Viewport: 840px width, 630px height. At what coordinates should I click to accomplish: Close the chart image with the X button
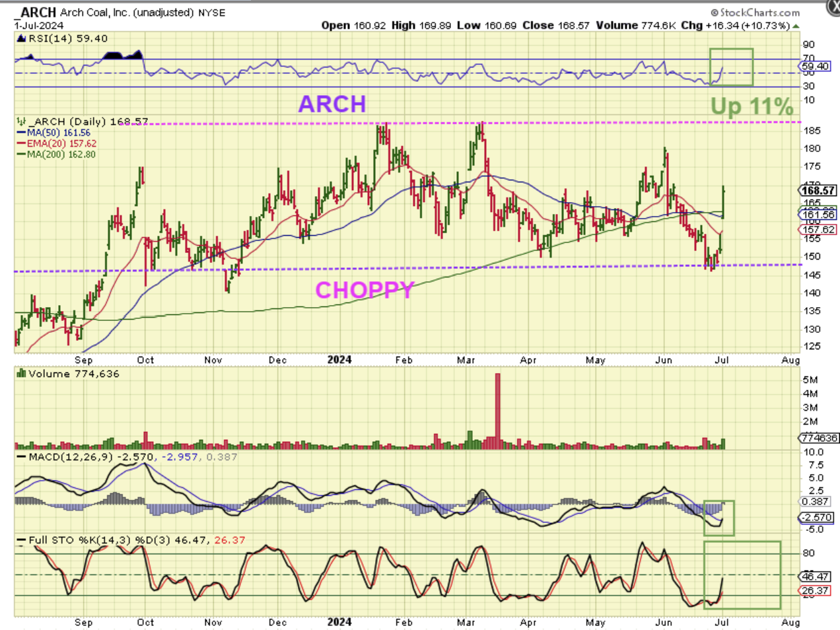click(x=834, y=6)
